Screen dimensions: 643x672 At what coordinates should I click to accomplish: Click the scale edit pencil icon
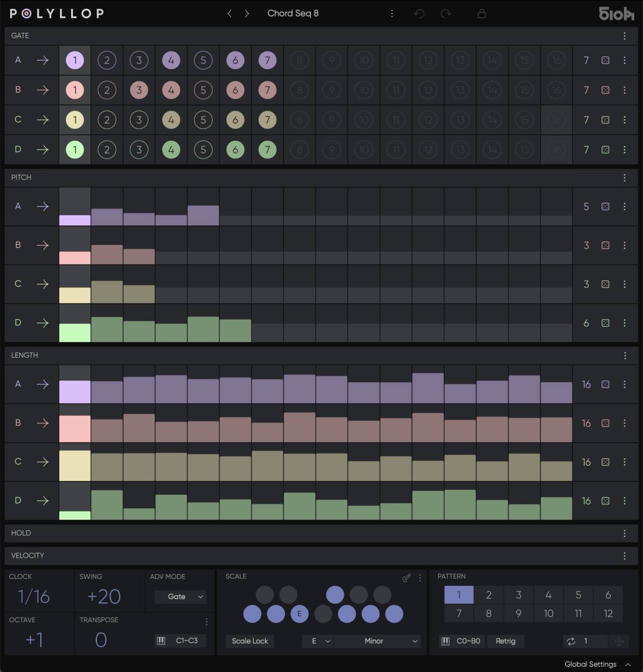[406, 578]
